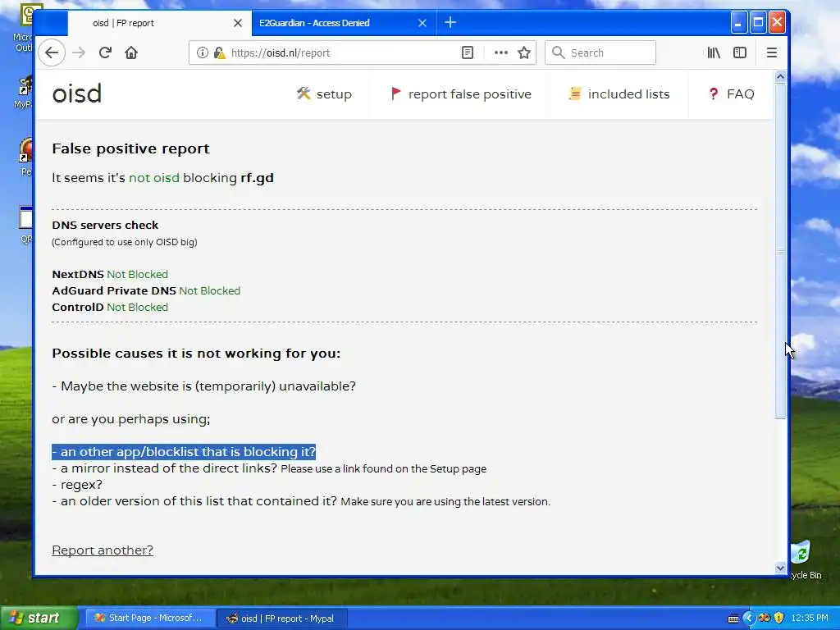
Task: Bookmark this page with the star icon
Action: point(524,52)
